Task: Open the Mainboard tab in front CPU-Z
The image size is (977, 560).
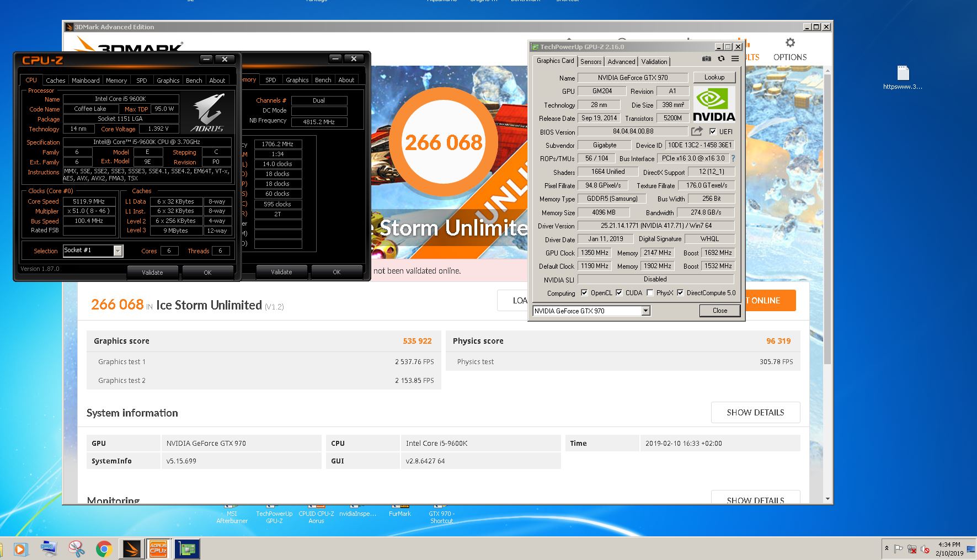Action: tap(86, 80)
